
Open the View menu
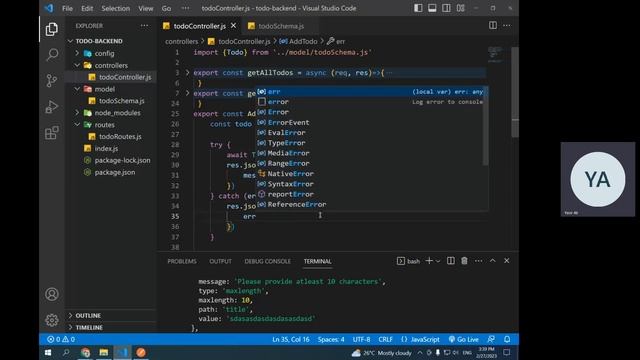tap(145, 8)
